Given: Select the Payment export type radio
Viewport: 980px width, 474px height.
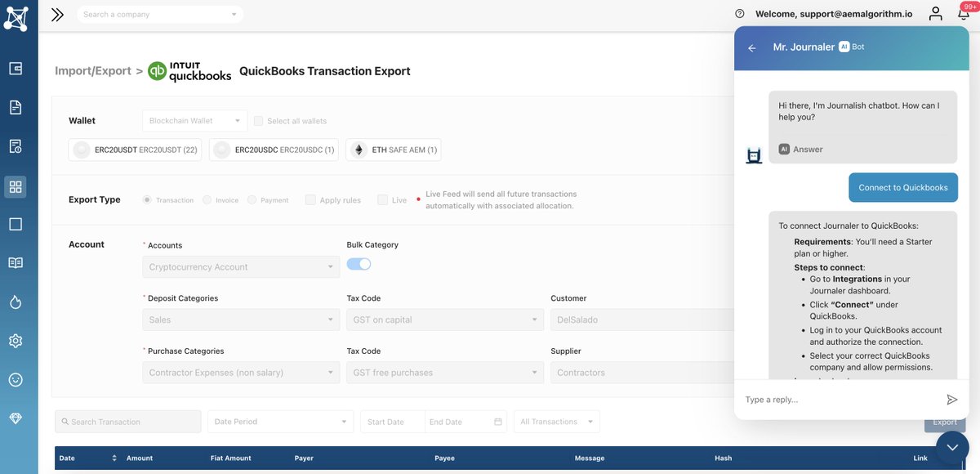Looking at the screenshot, I should point(252,199).
